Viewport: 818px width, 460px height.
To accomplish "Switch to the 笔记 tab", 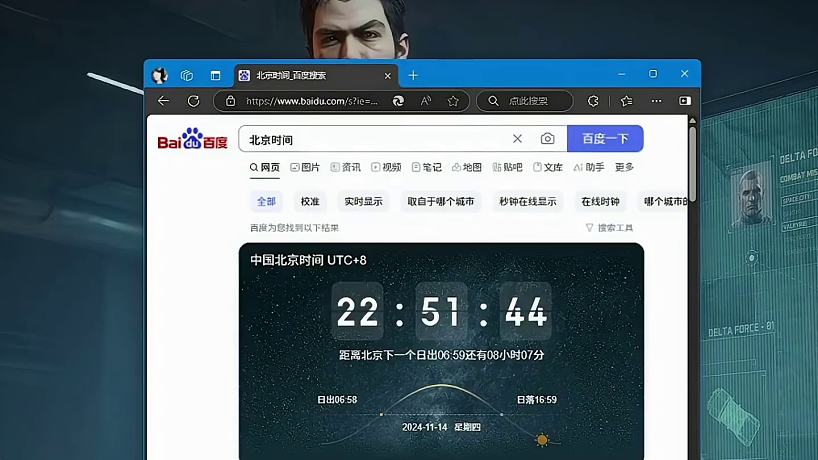I will [x=427, y=167].
